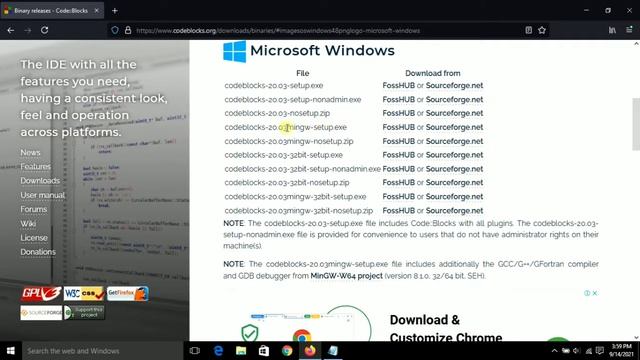Open the User manual sidebar link
Screen dimensions: 640x360
43,195
